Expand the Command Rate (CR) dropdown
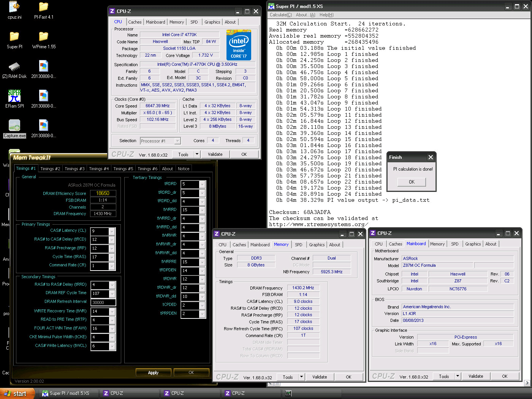 click(112, 266)
